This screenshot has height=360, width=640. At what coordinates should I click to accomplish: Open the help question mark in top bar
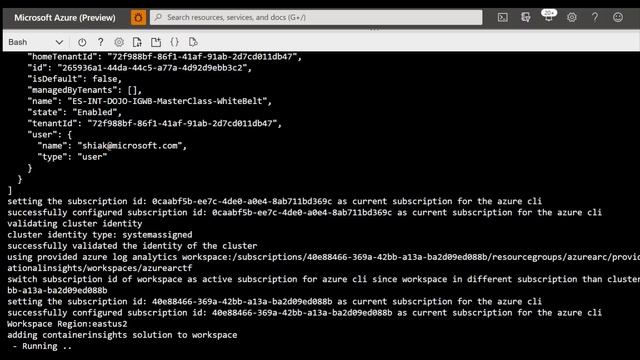pos(595,18)
